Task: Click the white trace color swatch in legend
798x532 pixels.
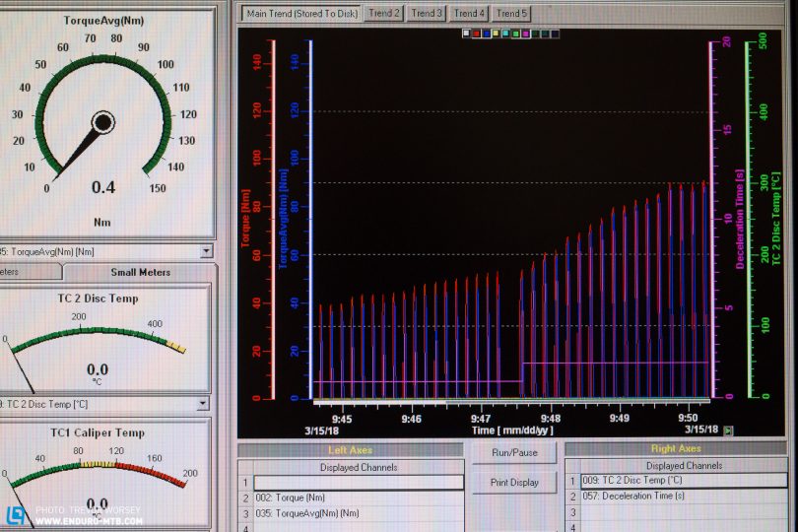Action: point(467,33)
